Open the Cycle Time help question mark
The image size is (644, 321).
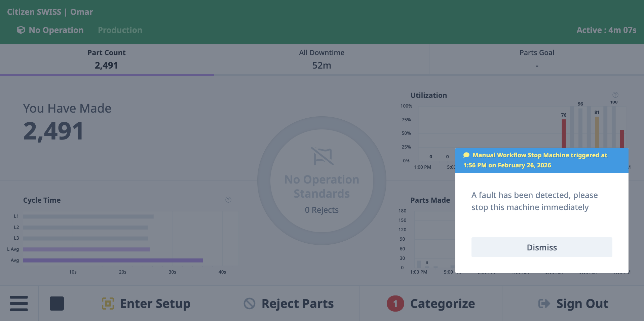click(228, 200)
